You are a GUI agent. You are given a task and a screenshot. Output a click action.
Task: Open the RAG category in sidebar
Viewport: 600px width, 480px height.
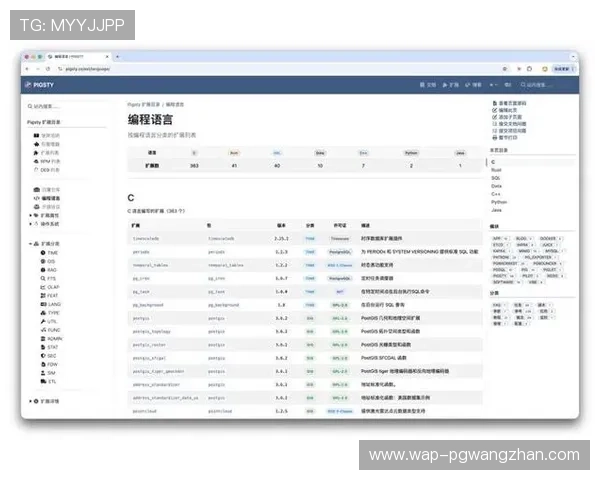point(52,270)
